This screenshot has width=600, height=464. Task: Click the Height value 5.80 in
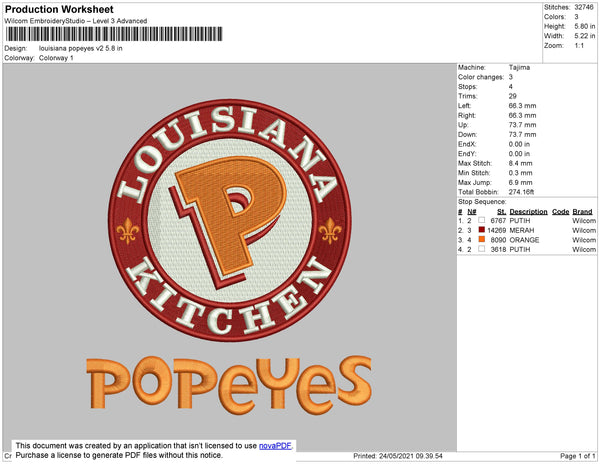(x=585, y=26)
